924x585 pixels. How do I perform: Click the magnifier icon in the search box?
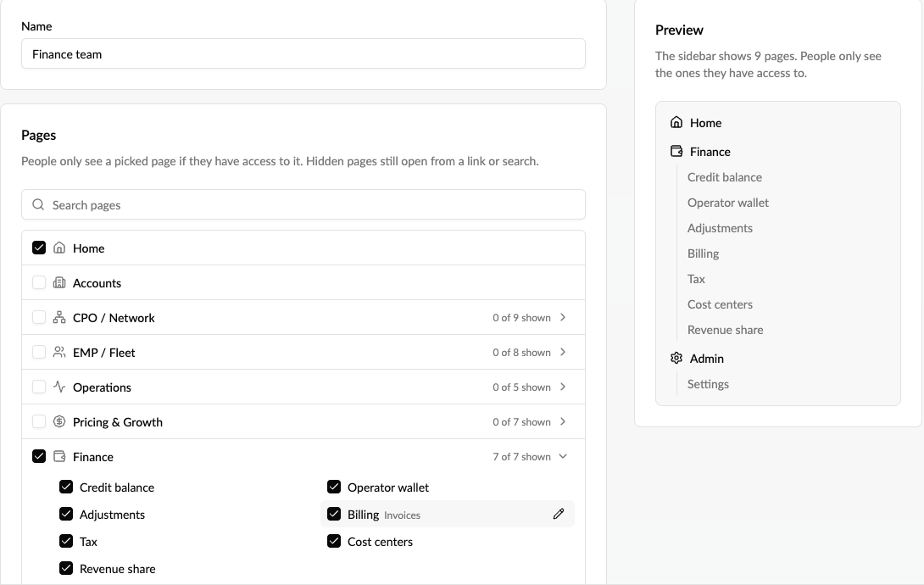38,204
